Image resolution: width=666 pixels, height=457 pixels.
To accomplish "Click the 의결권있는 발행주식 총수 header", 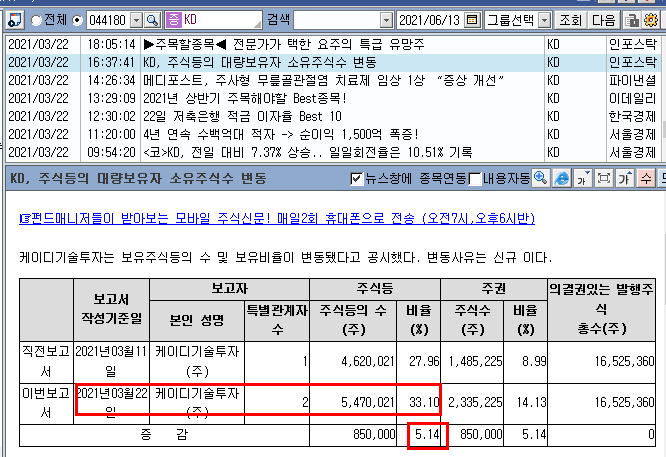I will click(601, 309).
